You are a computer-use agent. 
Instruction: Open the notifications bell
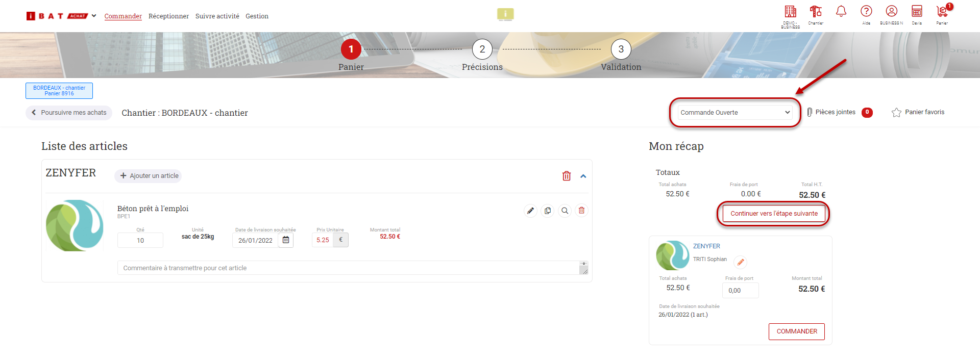841,11
